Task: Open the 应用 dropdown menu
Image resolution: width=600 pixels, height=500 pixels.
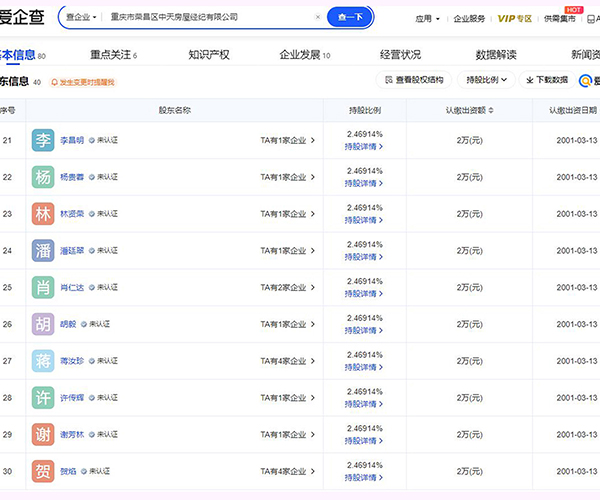Action: click(426, 18)
